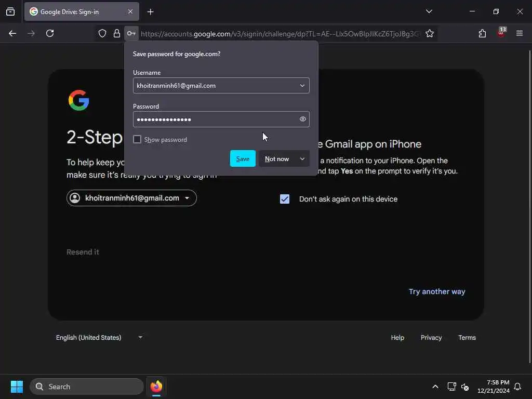Close the Google Drive Sign-in tab
This screenshot has height=399, width=532.
[130, 11]
